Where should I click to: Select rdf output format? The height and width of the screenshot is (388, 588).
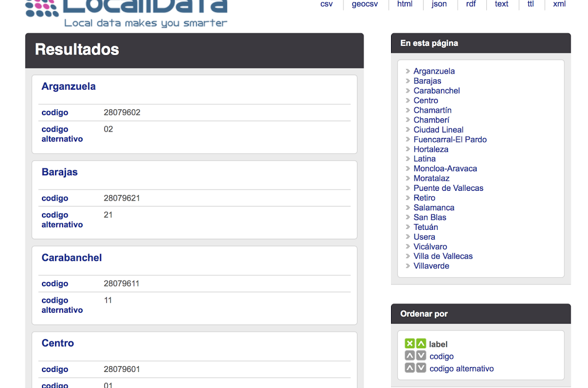pyautogui.click(x=471, y=4)
